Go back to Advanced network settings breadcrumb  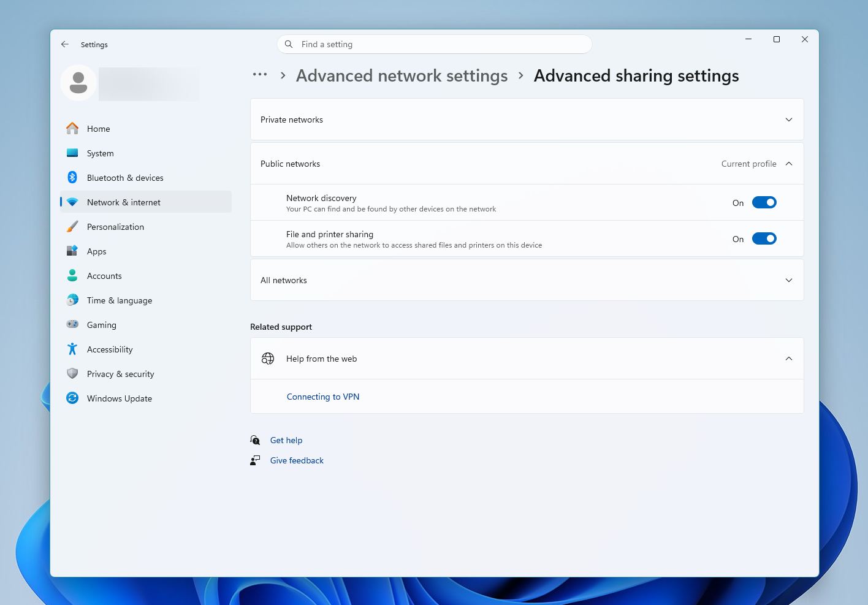pos(402,75)
